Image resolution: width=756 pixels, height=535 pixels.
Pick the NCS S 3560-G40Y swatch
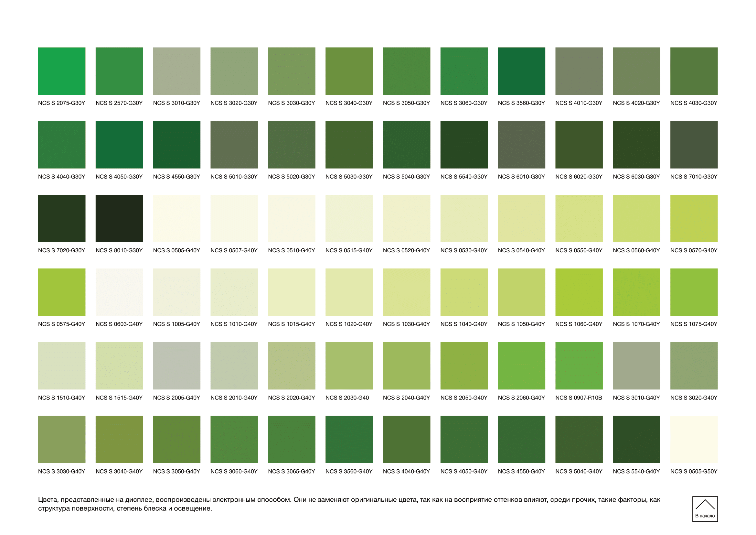(x=349, y=440)
